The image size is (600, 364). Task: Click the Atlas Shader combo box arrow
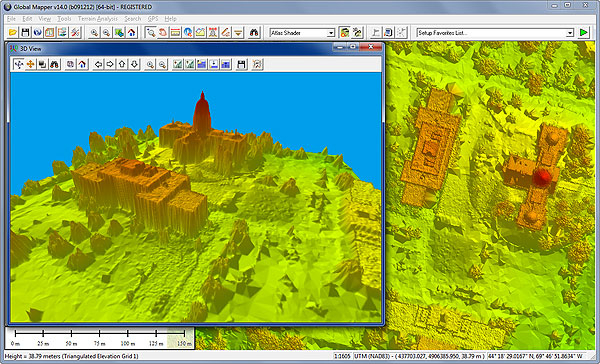[x=331, y=33]
